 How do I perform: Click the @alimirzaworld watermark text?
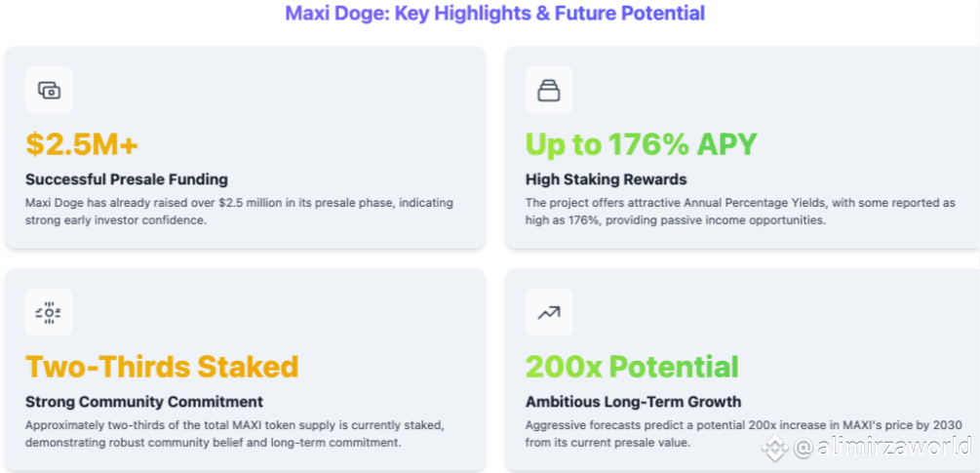882,446
